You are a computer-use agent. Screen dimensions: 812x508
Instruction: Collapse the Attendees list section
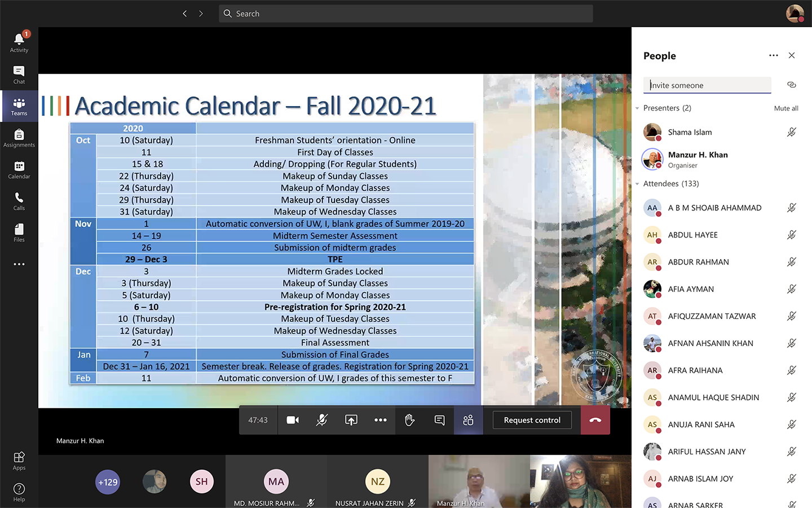[x=637, y=184]
